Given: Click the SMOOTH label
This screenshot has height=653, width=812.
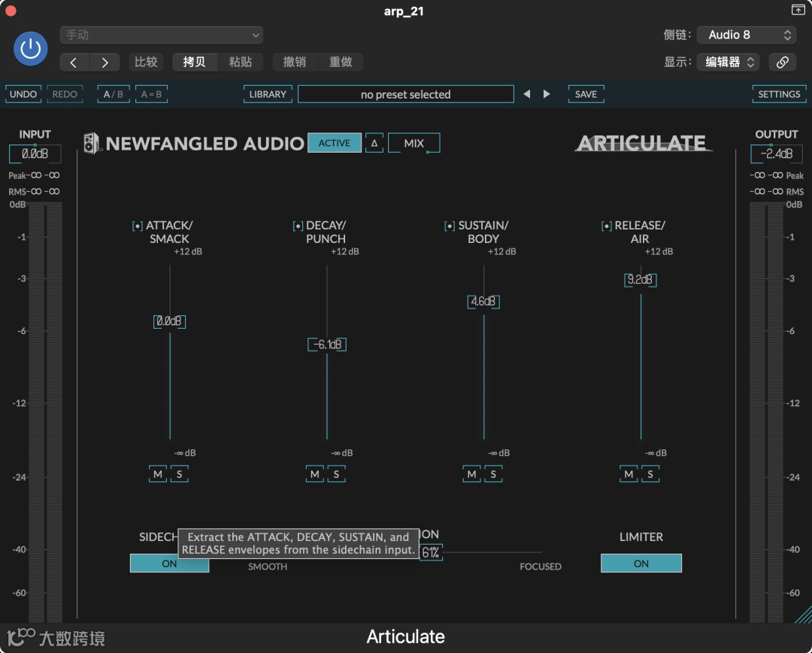Looking at the screenshot, I should tap(268, 567).
